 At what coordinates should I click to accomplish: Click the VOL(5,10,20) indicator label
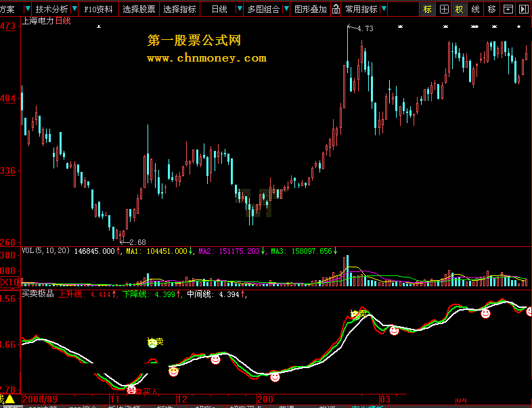(46, 250)
